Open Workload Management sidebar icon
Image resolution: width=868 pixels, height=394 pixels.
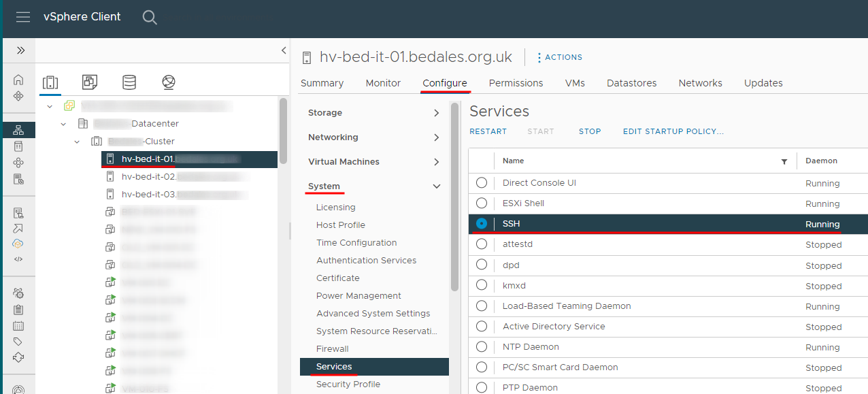coord(18,163)
